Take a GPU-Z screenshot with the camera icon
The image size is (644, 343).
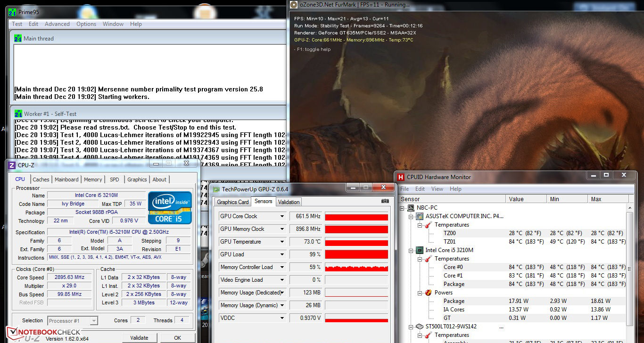(x=385, y=201)
